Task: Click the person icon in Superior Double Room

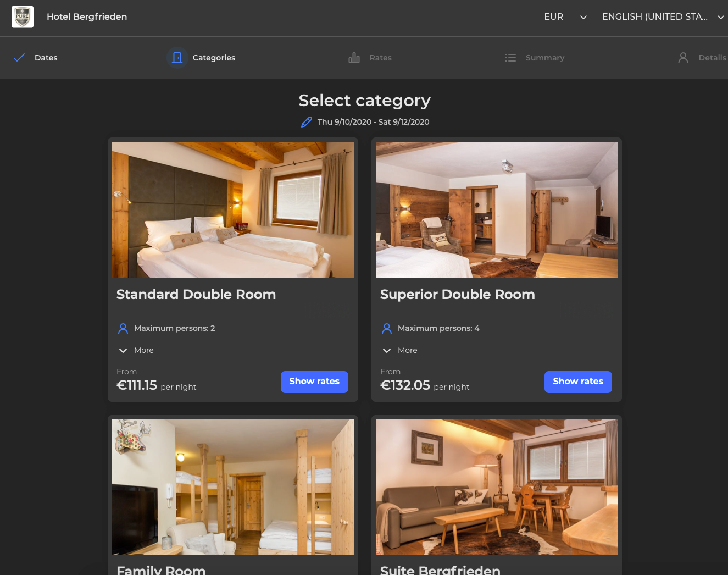Action: point(387,329)
